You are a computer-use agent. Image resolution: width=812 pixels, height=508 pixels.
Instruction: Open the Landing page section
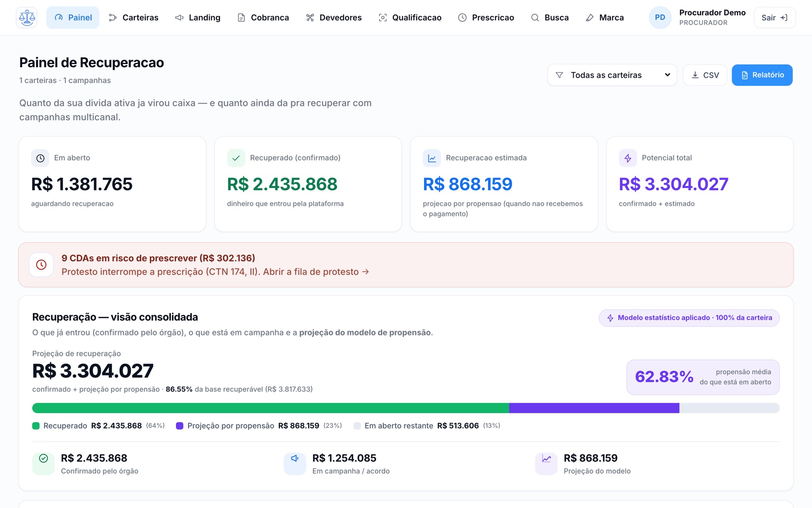[x=198, y=18]
